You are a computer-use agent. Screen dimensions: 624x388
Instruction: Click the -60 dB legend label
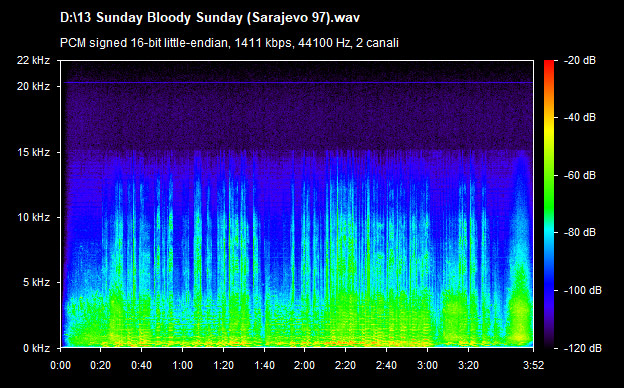click(580, 175)
